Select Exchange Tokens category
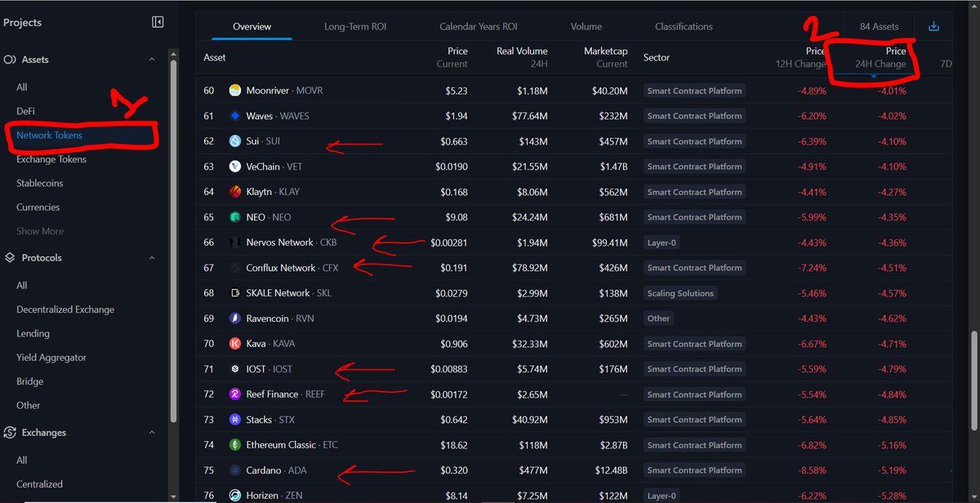 51,159
